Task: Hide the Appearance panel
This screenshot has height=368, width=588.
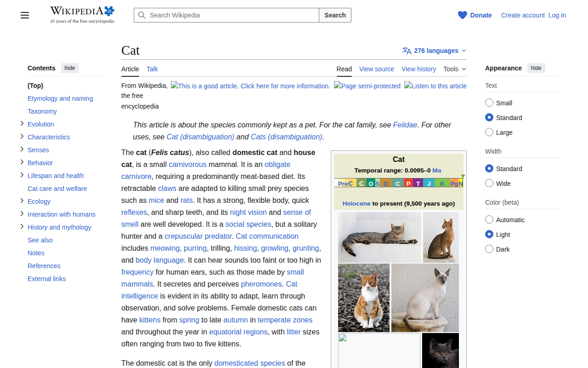Action: (x=536, y=68)
